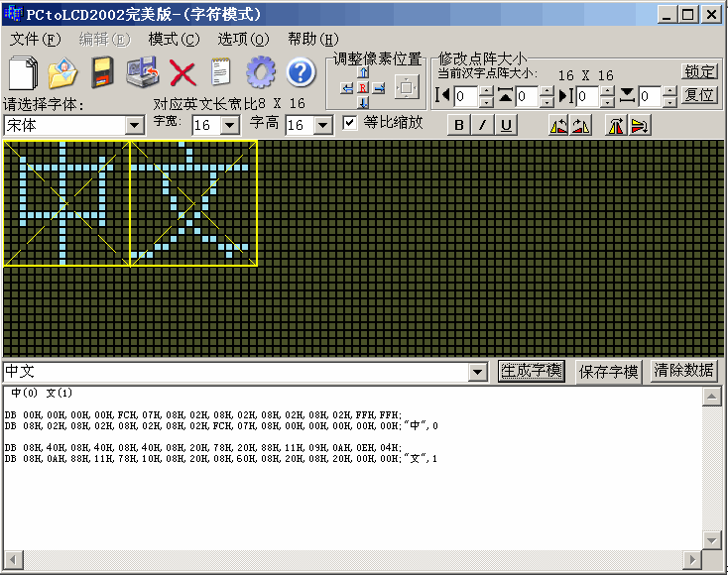
Task: Flip glyph horizontally with mirror icon
Action: (616, 125)
